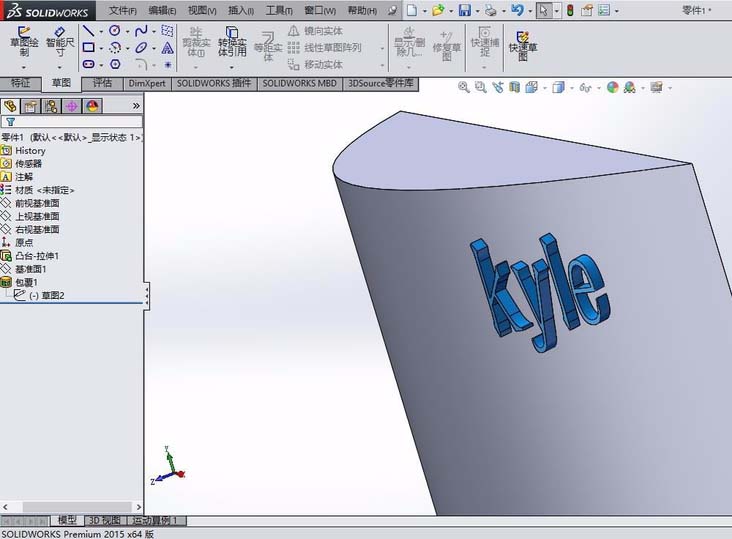Click the Undo arrow icon
Screen dimensions: 732x539
coord(517,10)
